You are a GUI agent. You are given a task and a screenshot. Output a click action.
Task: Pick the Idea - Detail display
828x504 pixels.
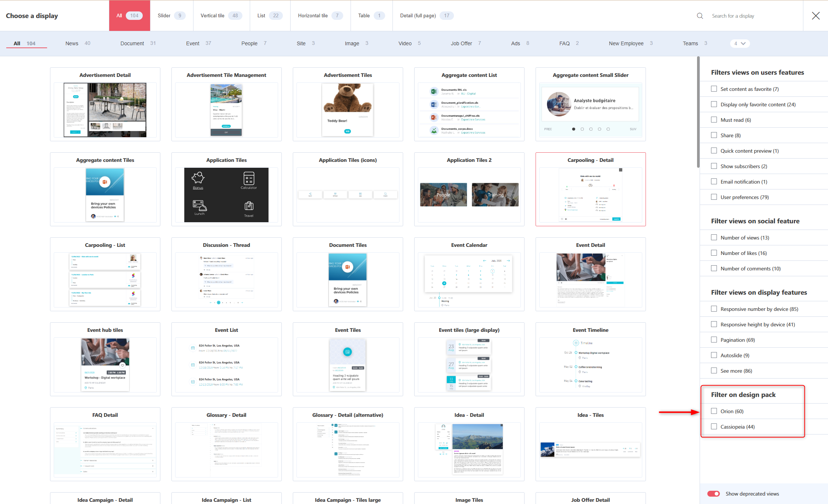469,444
